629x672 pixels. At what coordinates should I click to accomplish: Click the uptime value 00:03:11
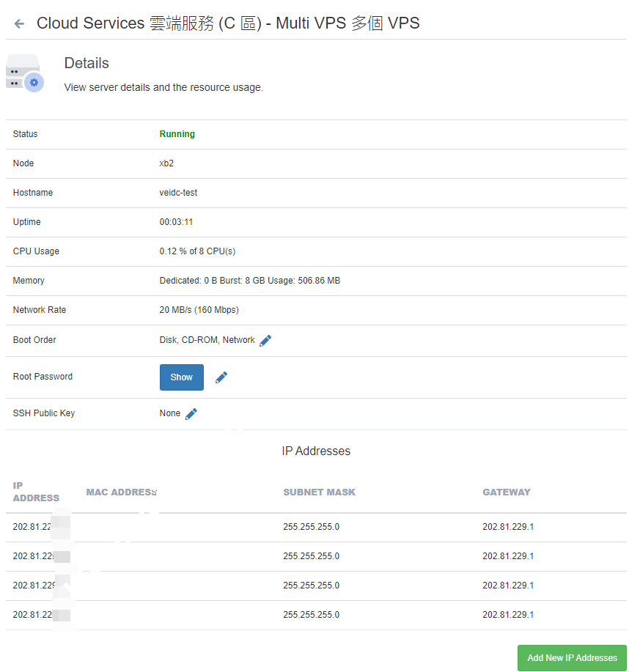click(x=176, y=222)
